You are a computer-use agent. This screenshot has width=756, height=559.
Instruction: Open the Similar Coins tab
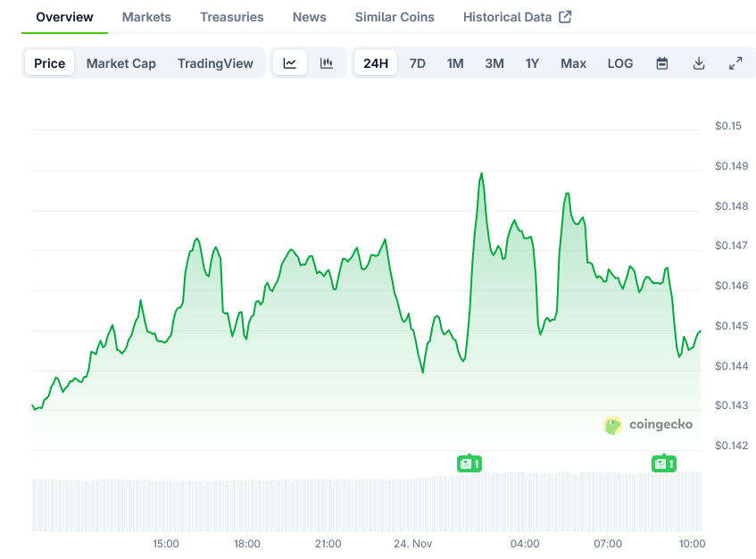coord(394,16)
